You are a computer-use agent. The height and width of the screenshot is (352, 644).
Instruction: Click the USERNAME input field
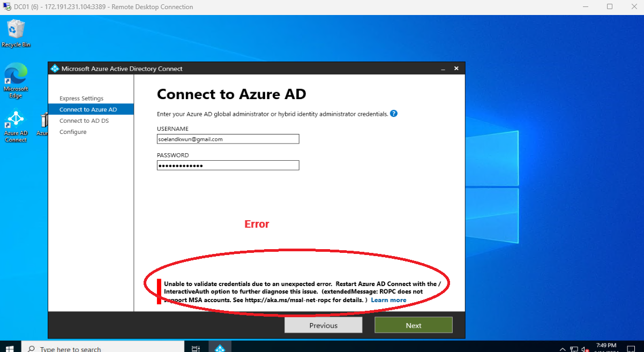pyautogui.click(x=228, y=139)
